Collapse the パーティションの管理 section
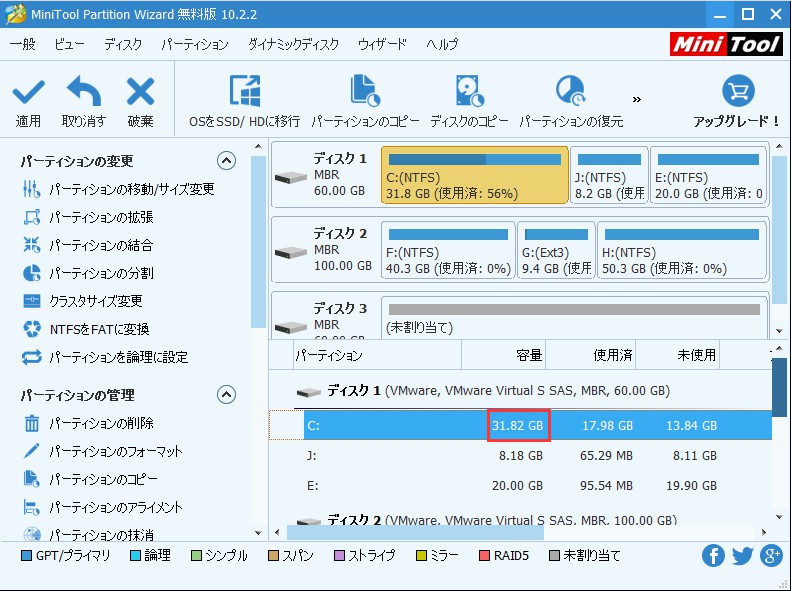This screenshot has width=791, height=591. click(x=226, y=394)
